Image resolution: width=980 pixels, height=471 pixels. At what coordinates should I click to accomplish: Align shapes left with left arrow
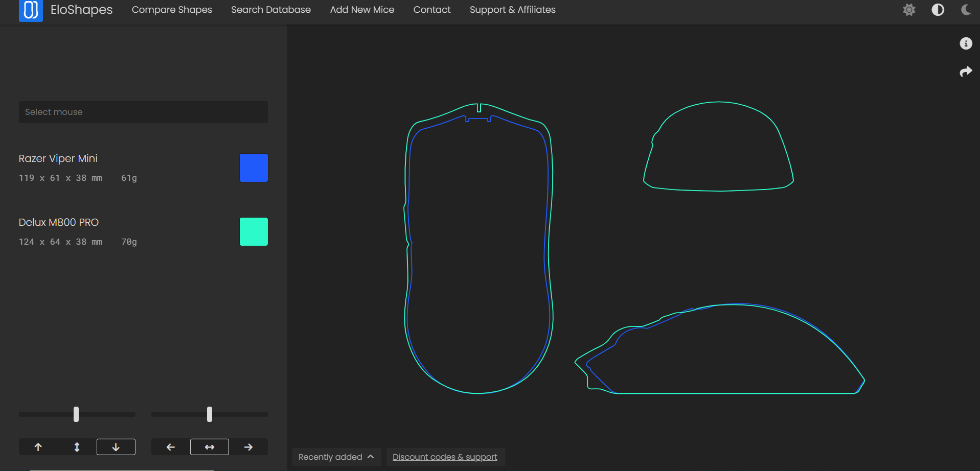[x=171, y=447]
